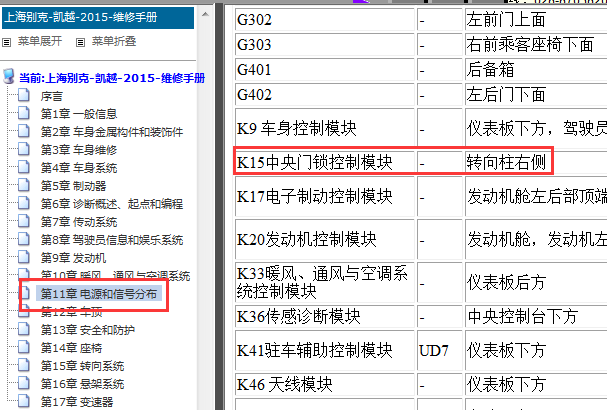Open 第9章 发动机 chapter
Viewport: 607px width, 410px height.
point(74,258)
